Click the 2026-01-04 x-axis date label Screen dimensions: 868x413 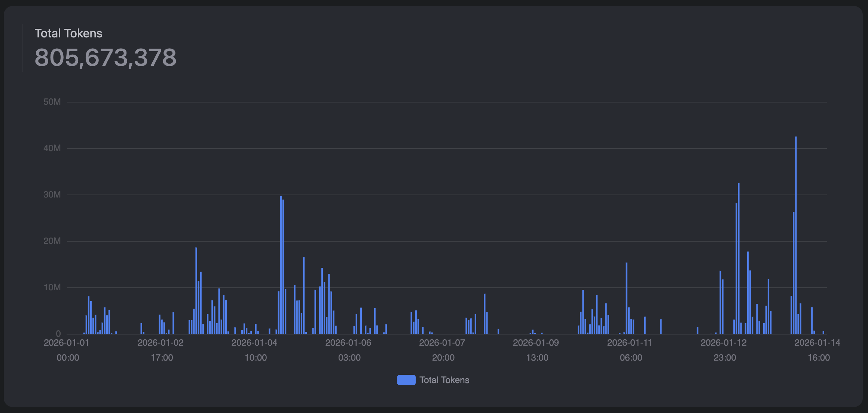(x=254, y=343)
